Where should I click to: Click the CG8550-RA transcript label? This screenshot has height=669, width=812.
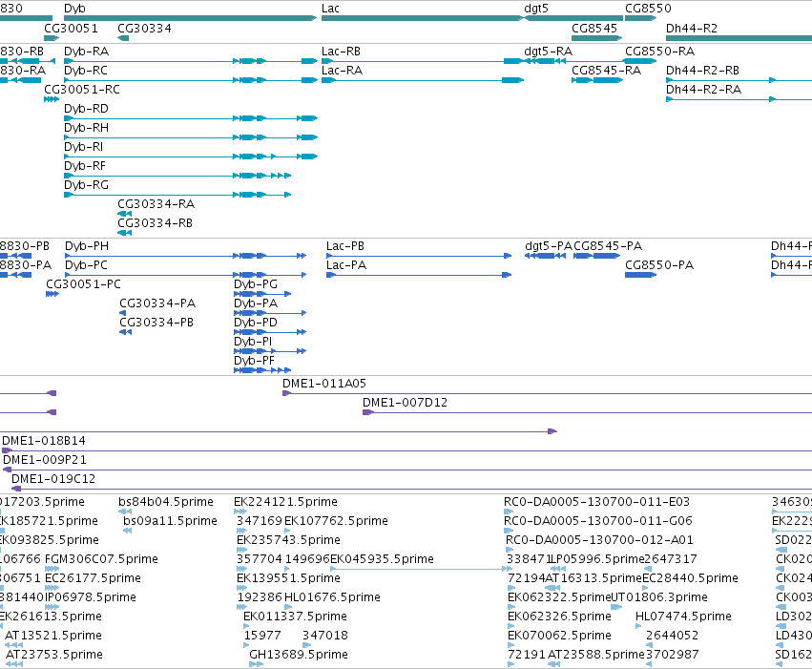tap(659, 52)
